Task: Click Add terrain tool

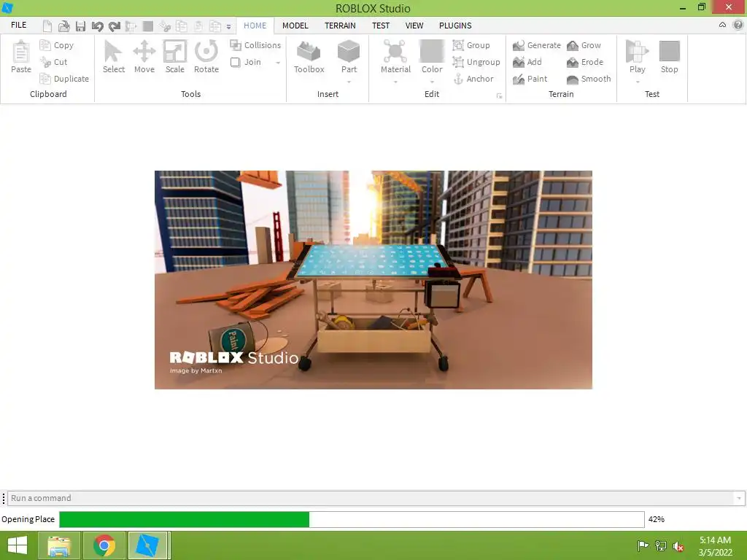Action: (527, 62)
